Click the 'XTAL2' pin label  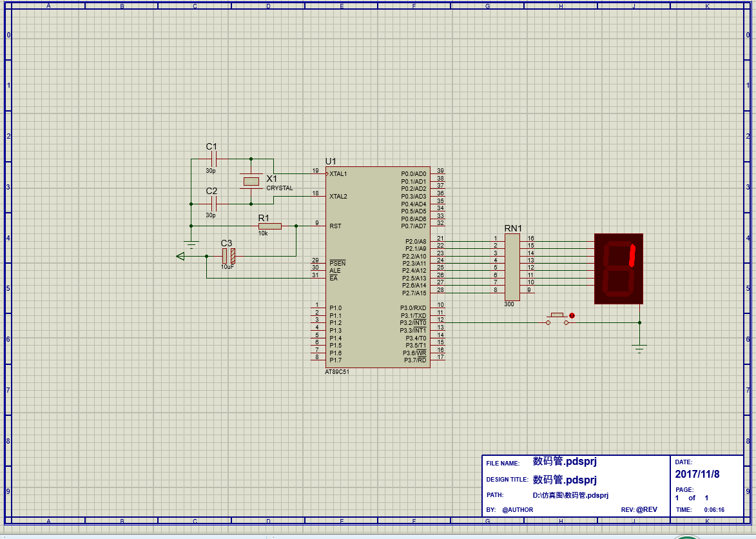(x=338, y=196)
